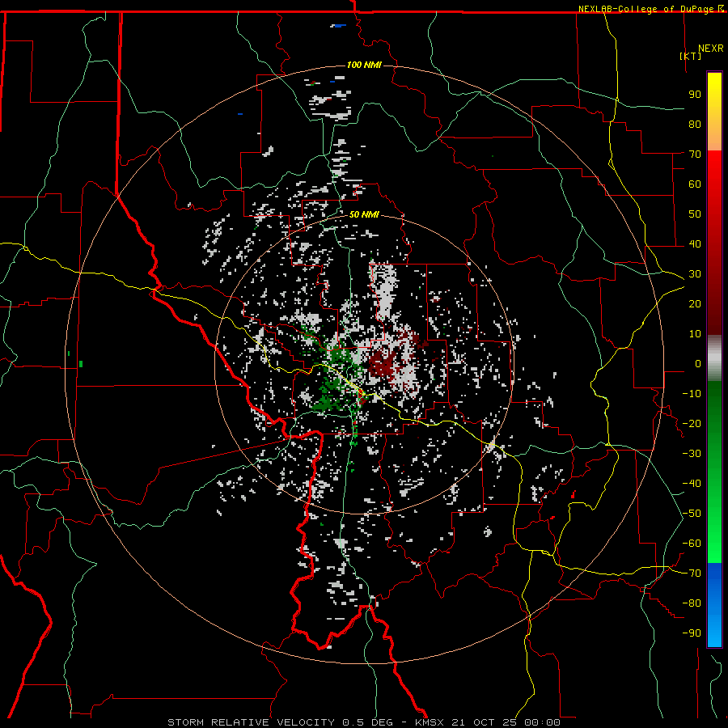Click the 90 value on velocity scale

(695, 95)
